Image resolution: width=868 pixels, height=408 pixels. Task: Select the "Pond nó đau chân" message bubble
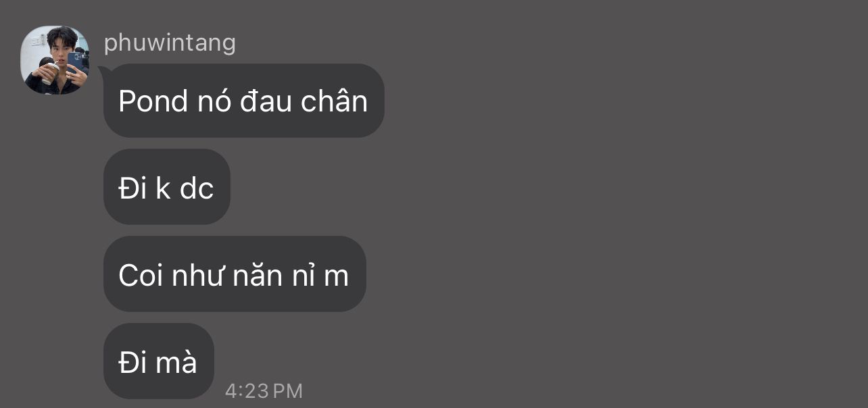(x=243, y=101)
